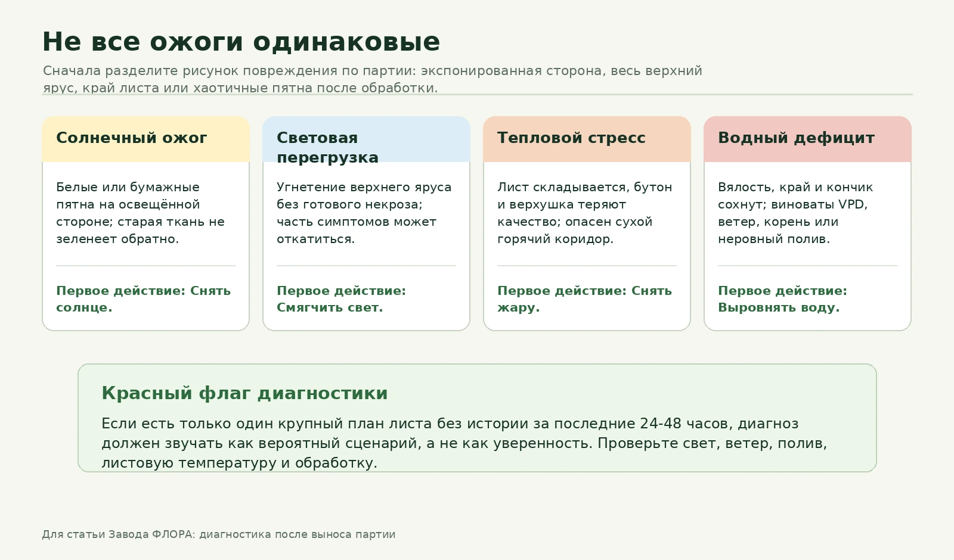Click the subtitle starting "Сначала разделите рисунок"
Image resolution: width=954 pixels, height=560 pixels.
tap(373, 79)
